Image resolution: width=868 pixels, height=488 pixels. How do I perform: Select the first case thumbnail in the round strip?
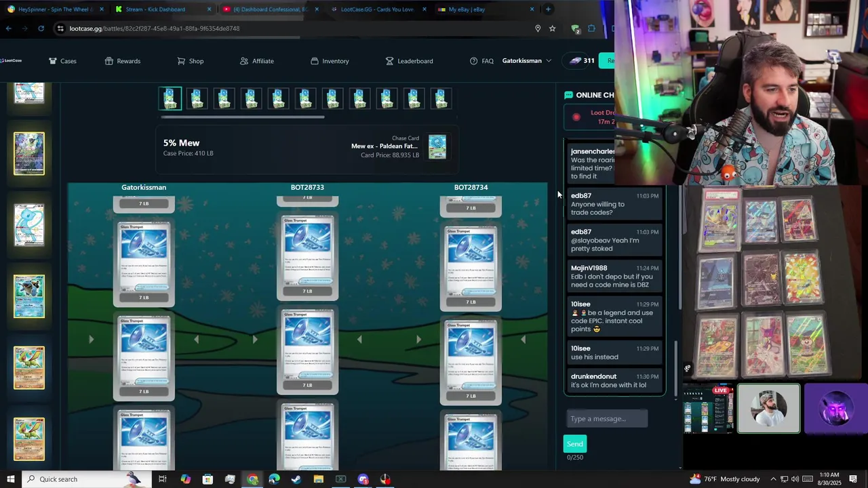point(170,98)
